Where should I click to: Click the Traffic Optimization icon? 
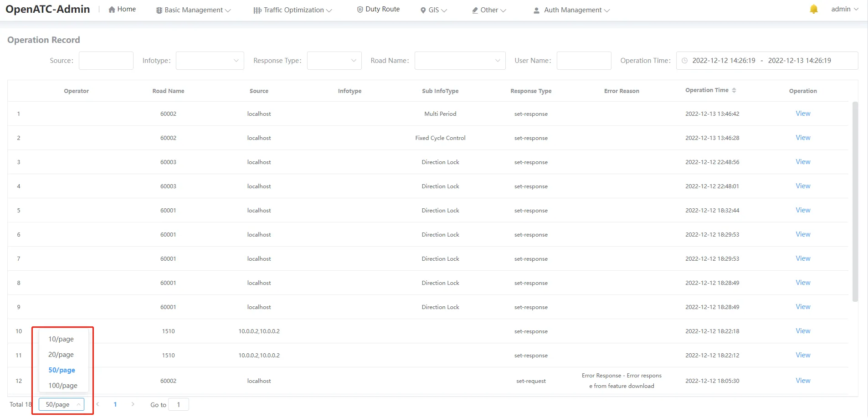[257, 10]
